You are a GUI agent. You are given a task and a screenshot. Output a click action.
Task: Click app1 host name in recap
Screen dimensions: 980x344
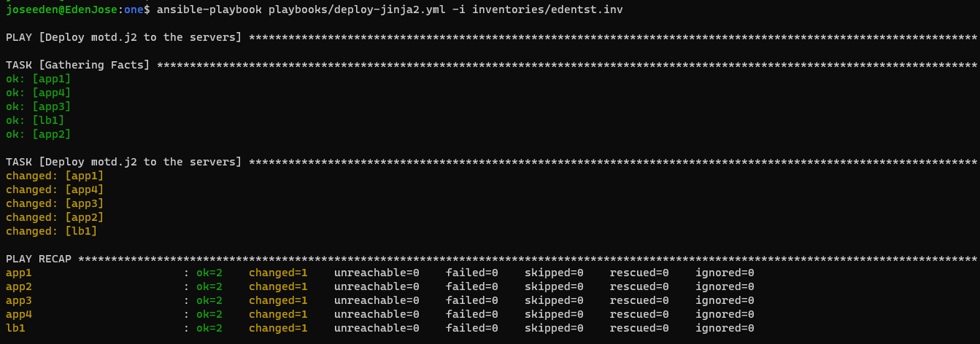coord(19,273)
